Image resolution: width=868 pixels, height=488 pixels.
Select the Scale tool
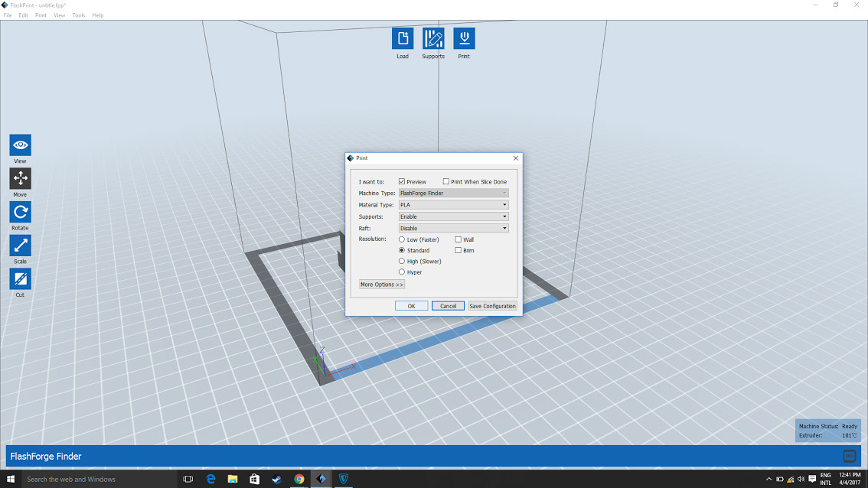20,245
